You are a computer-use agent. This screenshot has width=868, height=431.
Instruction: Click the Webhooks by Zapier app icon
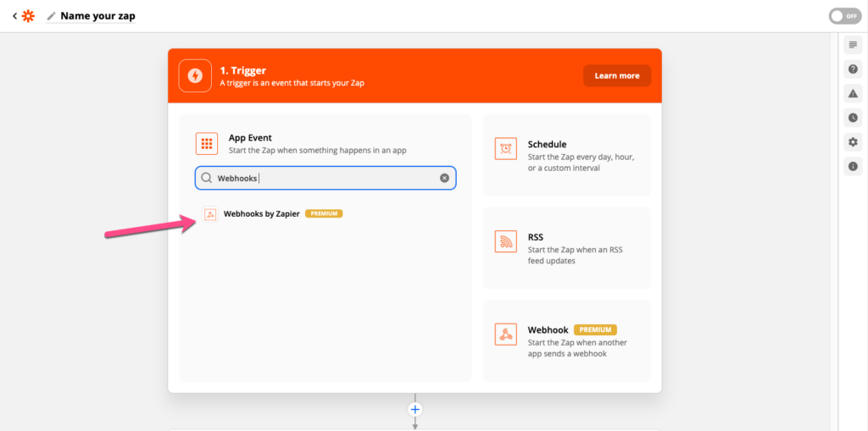[x=210, y=214]
